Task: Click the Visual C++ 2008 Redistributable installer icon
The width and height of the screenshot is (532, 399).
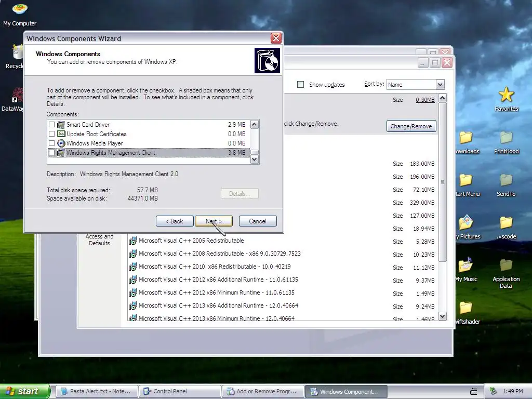Action: pos(133,254)
